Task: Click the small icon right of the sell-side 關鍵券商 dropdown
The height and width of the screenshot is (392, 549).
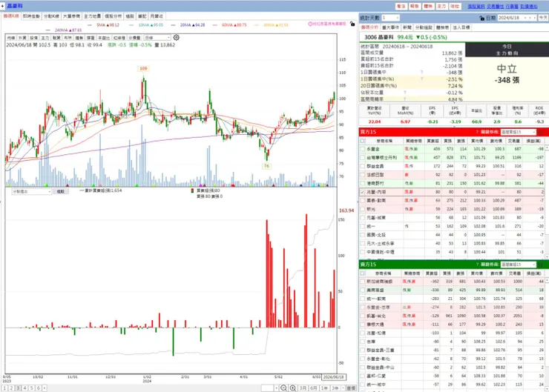Action: click(x=541, y=265)
